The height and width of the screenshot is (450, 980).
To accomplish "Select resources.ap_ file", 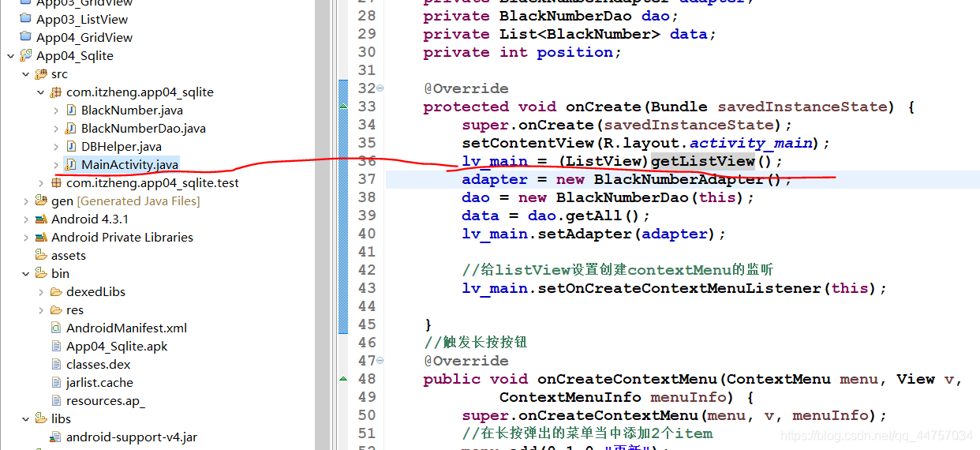I will point(106,400).
